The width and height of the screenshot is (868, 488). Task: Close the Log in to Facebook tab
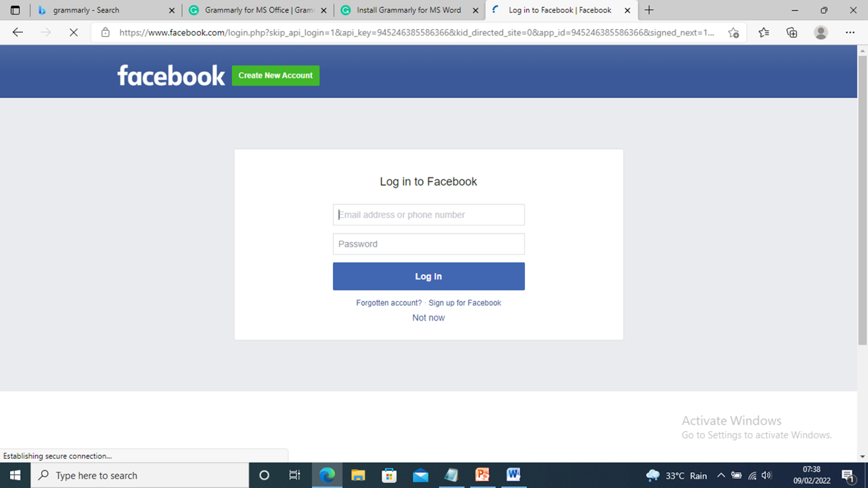point(628,10)
